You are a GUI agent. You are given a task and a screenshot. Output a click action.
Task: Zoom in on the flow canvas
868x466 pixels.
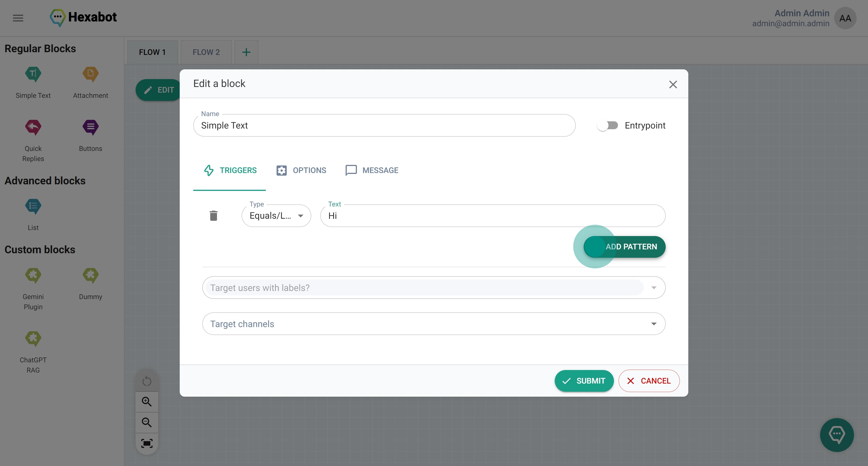(146, 402)
